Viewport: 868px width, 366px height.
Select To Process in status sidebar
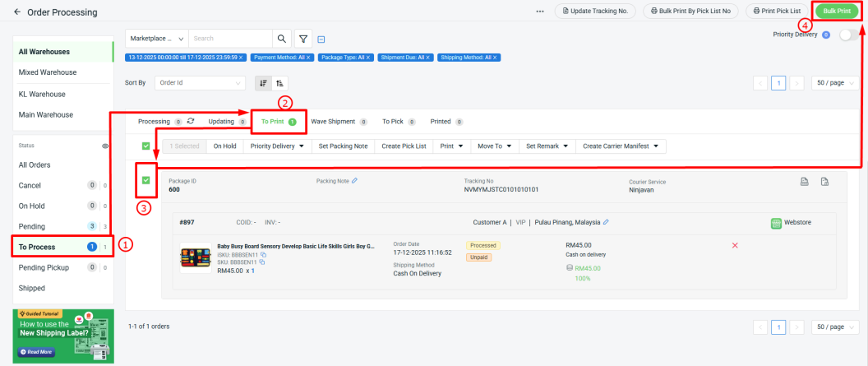[38, 247]
